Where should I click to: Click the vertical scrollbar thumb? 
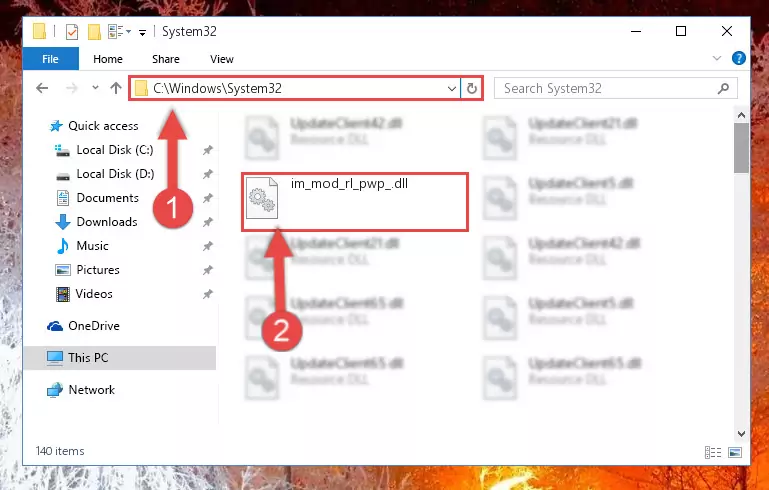click(x=742, y=148)
